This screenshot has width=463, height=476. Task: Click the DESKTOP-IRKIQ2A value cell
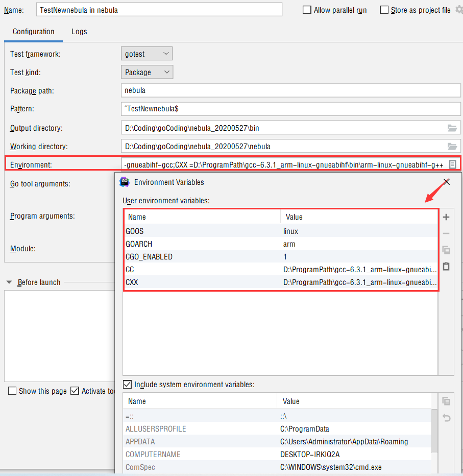click(x=354, y=454)
